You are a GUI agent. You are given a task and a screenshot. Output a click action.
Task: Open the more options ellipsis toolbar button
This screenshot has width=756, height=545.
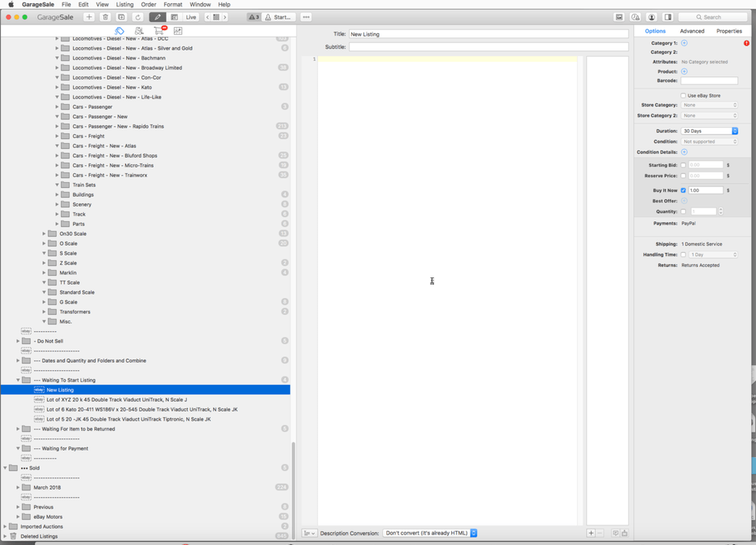(306, 17)
